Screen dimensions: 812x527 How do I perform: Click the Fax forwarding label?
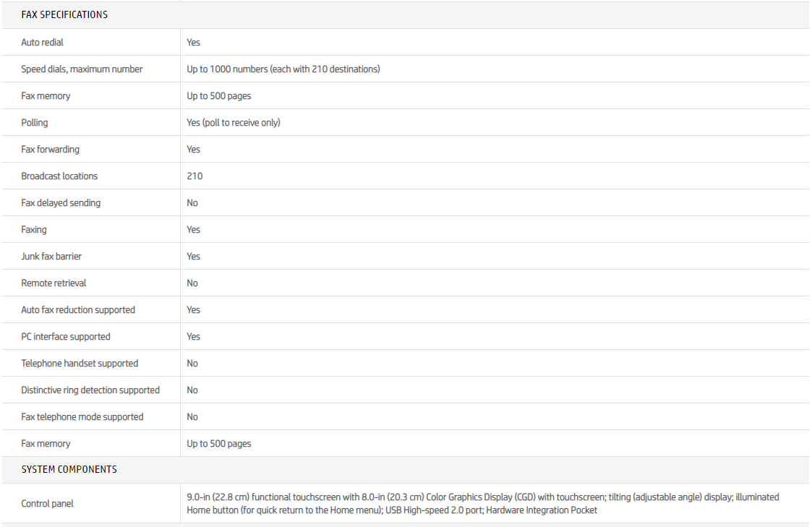tap(50, 150)
